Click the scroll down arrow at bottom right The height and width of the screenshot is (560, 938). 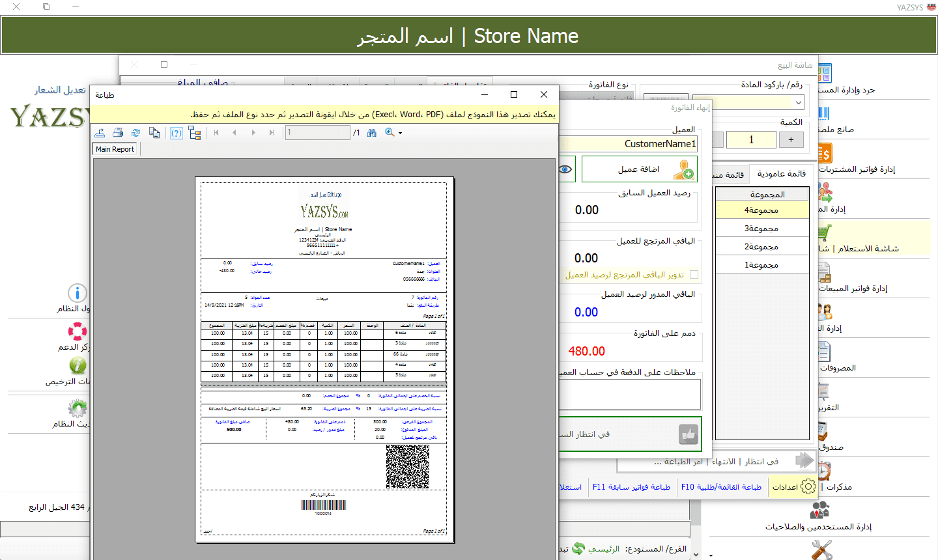click(x=696, y=555)
